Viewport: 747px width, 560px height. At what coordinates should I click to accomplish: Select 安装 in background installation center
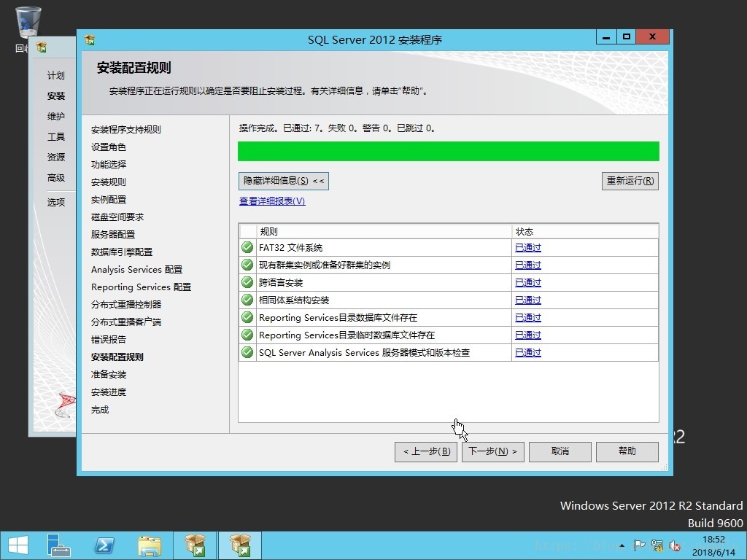(55, 96)
